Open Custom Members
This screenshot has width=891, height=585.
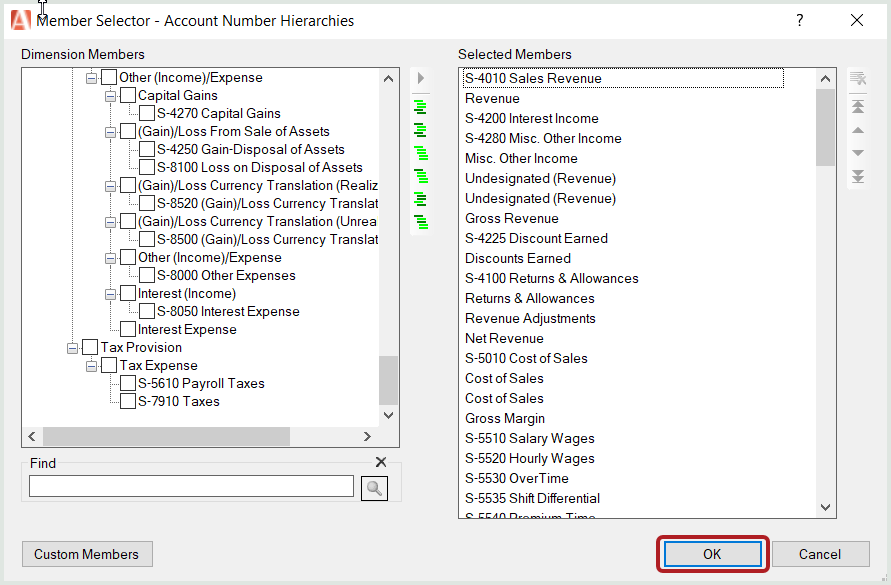87,554
